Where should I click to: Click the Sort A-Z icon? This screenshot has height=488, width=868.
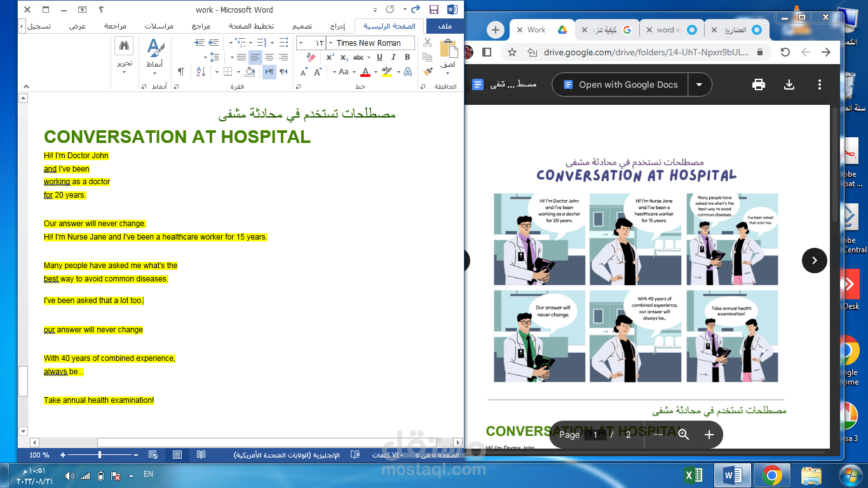pos(201,72)
